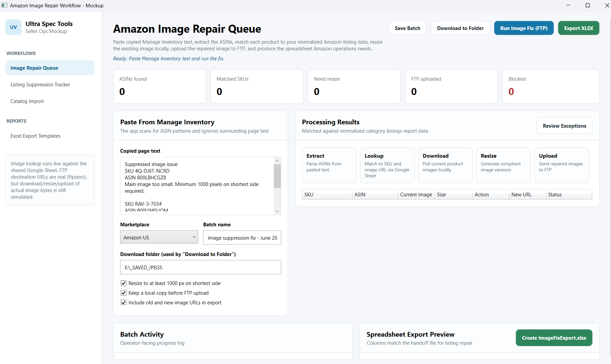This screenshot has height=364, width=611.
Task: Click the Batch Activity heading
Action: pyautogui.click(x=142, y=334)
